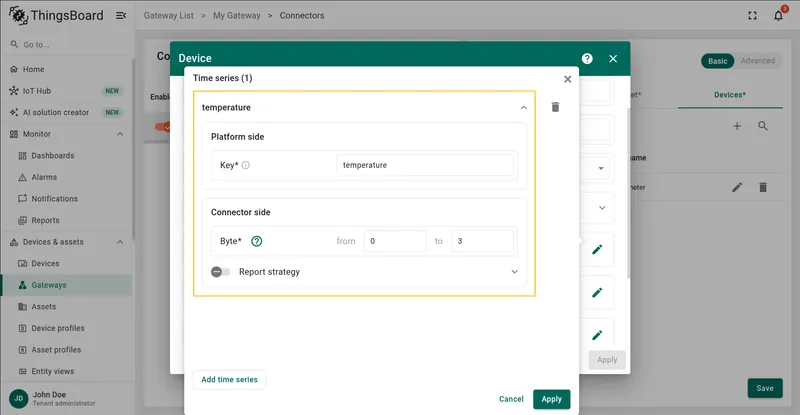Image resolution: width=800 pixels, height=415 pixels.
Task: Apply the Time series changes
Action: (x=552, y=399)
